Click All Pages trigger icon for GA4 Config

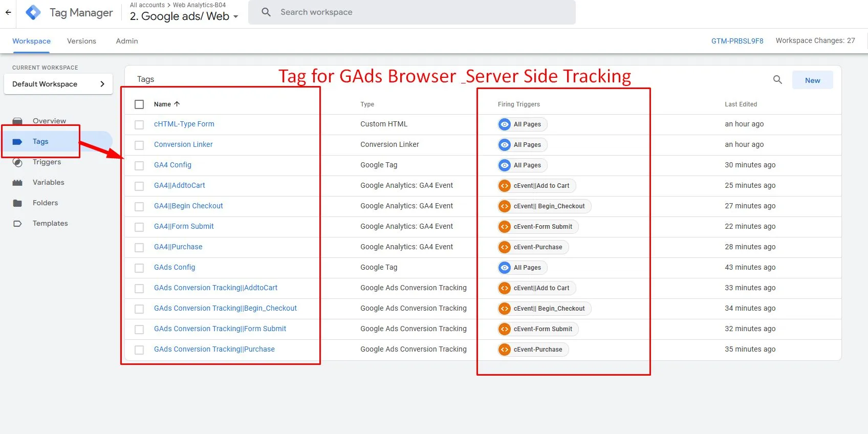tap(505, 165)
